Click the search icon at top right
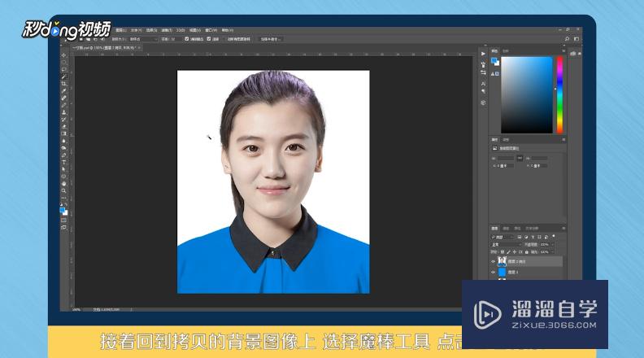 566,38
